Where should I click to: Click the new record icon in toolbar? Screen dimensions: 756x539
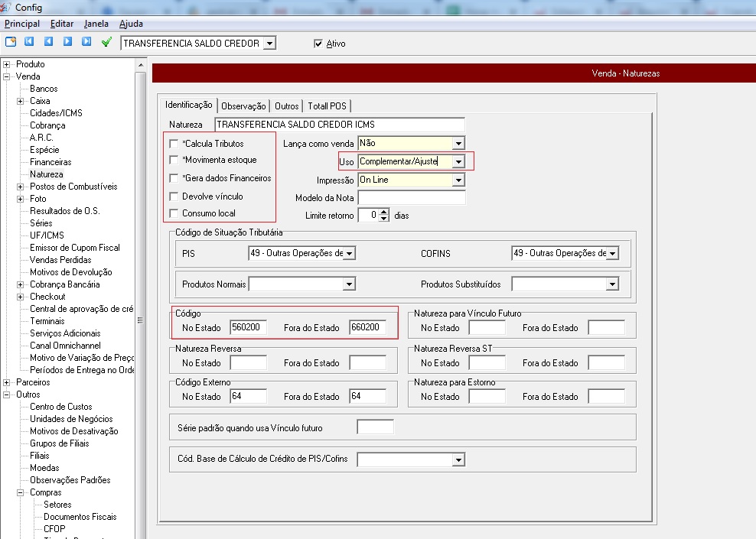click(x=11, y=42)
